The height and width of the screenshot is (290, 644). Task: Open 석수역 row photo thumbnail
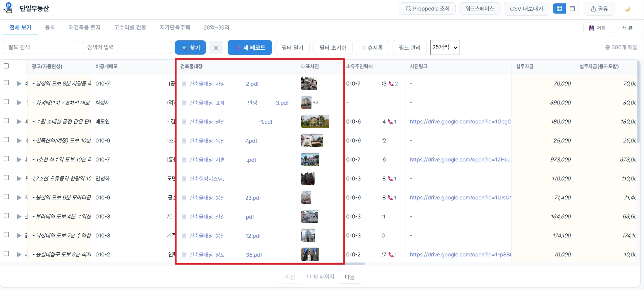(310, 159)
